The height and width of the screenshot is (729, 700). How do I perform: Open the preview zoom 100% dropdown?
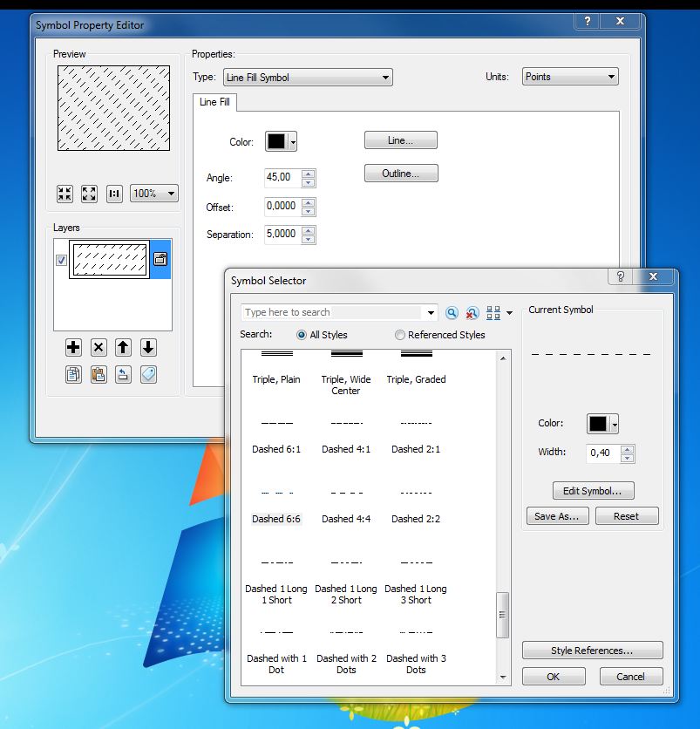coord(154,194)
